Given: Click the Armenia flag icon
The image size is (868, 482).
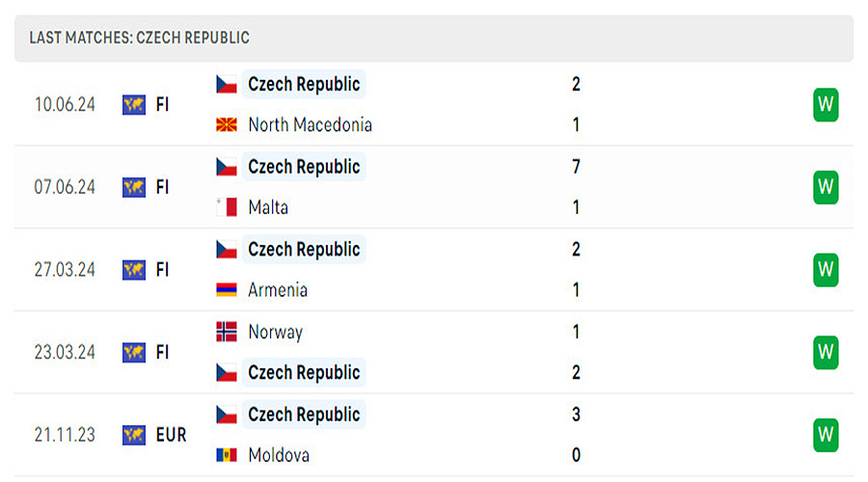Looking at the screenshot, I should 227,290.
